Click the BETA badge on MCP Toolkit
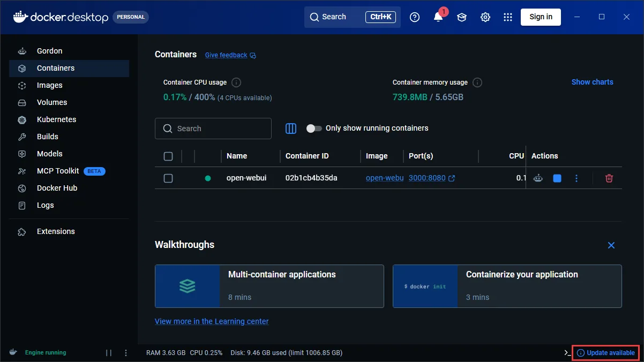This screenshot has height=362, width=644. click(94, 171)
